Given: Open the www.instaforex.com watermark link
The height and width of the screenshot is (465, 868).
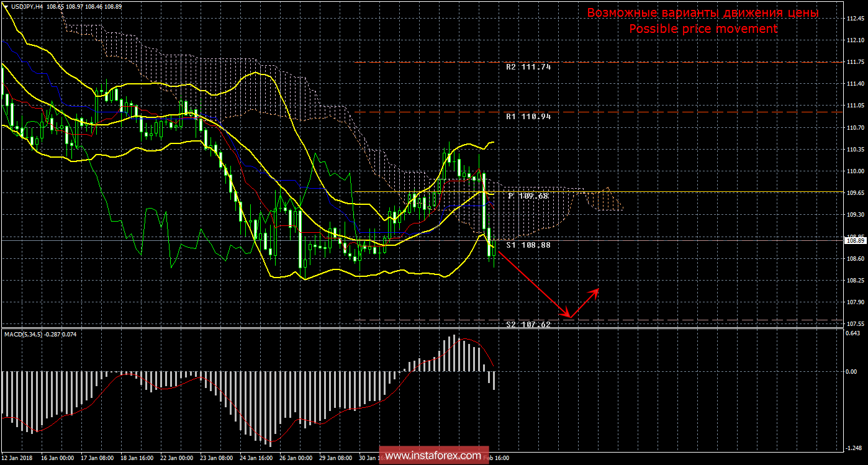Looking at the screenshot, I should [x=433, y=456].
